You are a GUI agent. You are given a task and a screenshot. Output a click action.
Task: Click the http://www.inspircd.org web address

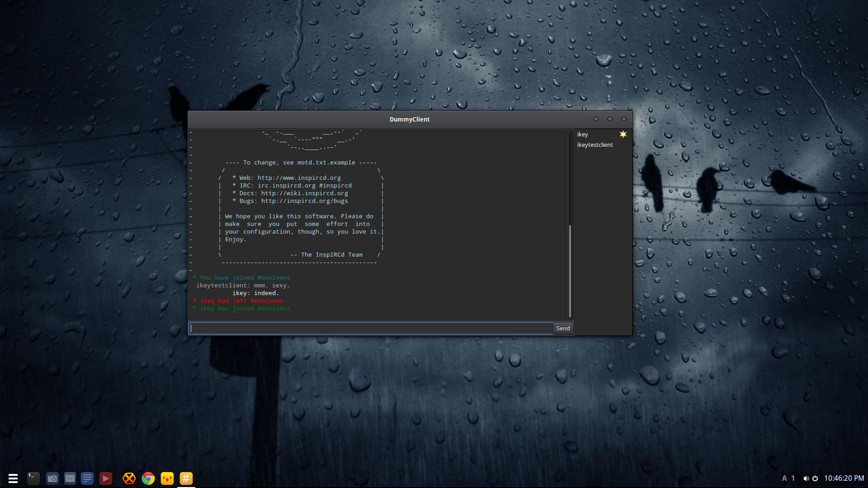[x=299, y=178]
